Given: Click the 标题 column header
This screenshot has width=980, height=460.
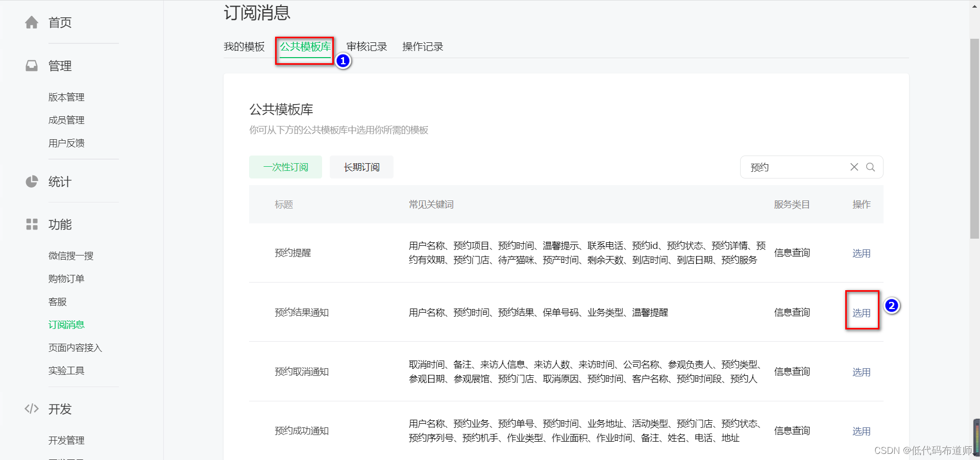Looking at the screenshot, I should pos(284,204).
